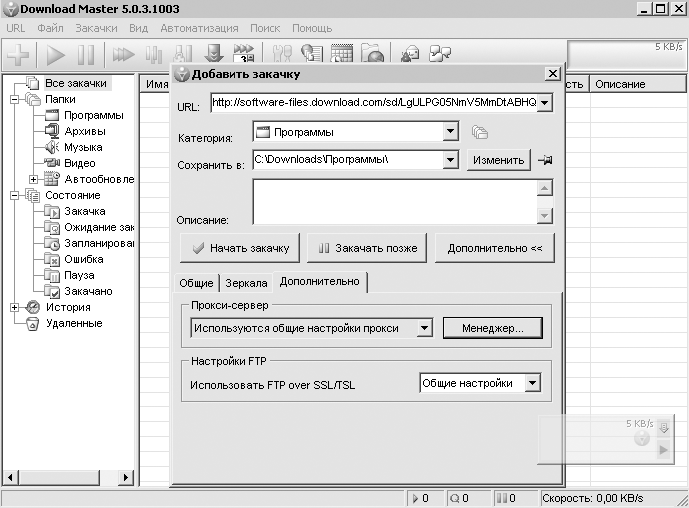Click the settings tools toolbar icon

pyautogui.click(x=282, y=54)
